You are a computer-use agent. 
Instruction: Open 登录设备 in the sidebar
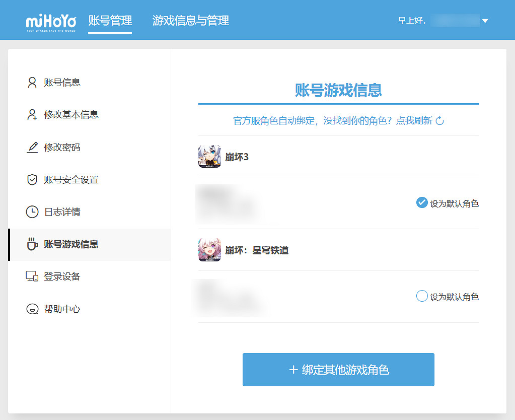(x=62, y=276)
